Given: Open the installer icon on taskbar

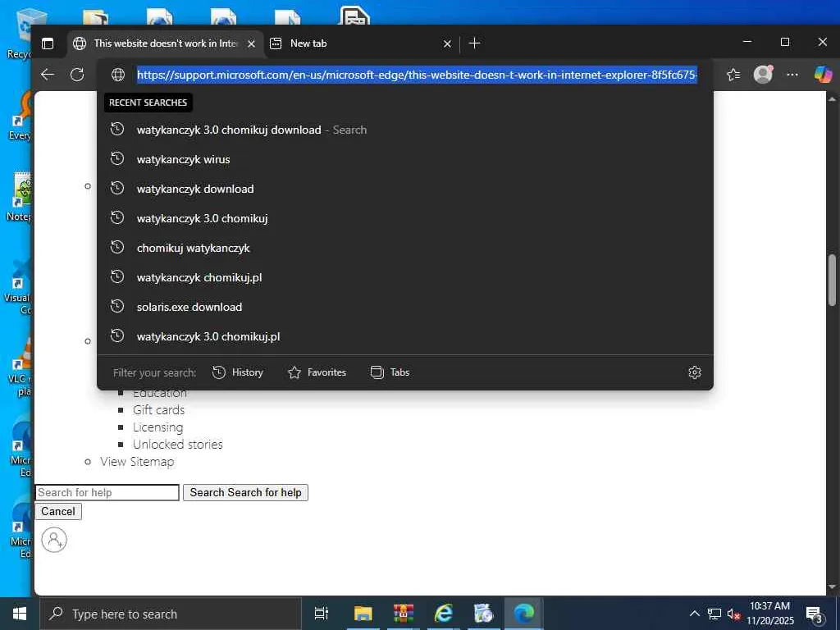Looking at the screenshot, I should point(483,614).
